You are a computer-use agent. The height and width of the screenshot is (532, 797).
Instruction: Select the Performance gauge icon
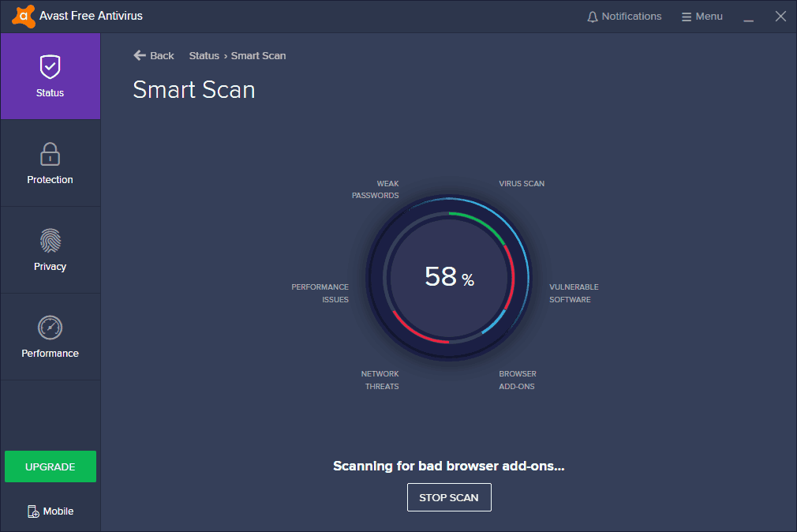[x=50, y=328]
